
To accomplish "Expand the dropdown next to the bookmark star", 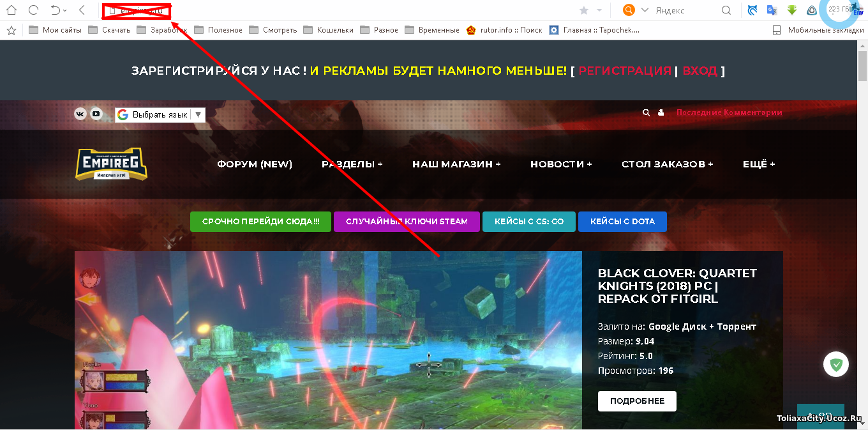I will (x=599, y=10).
